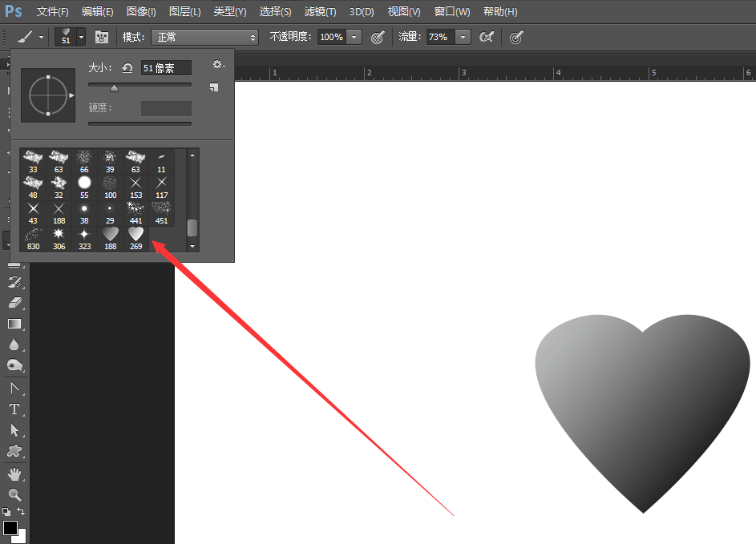The height and width of the screenshot is (544, 756).
Task: Select the star brush preset labeled 306
Action: point(59,239)
